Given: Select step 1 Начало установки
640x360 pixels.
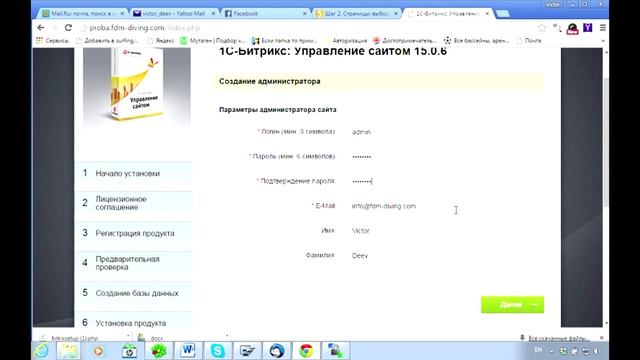Looking at the screenshot, I should tap(133, 173).
